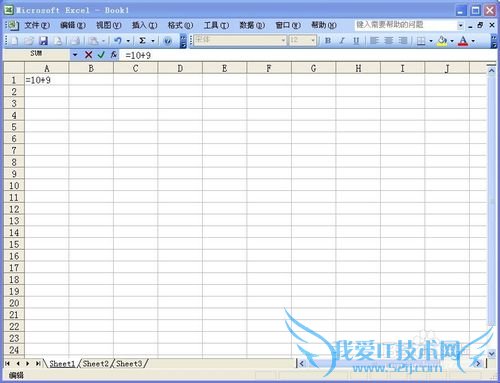Open the Borders style dropdown arrow

431,41
